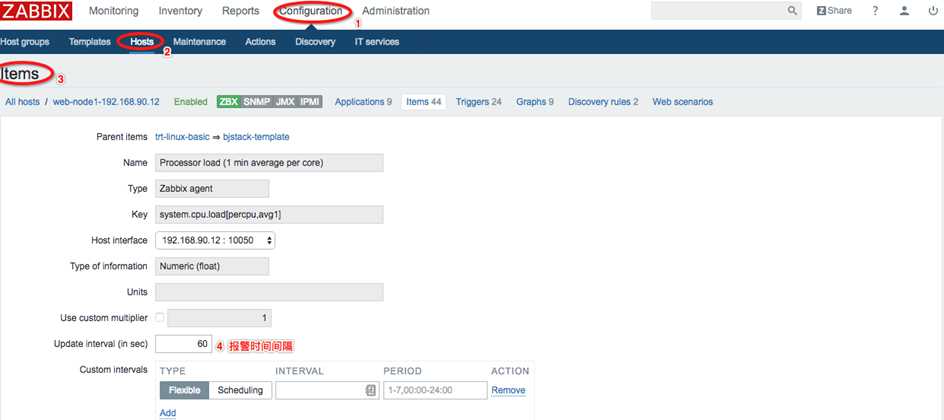Open the Inventory menu
944x420 pixels.
pos(180,11)
